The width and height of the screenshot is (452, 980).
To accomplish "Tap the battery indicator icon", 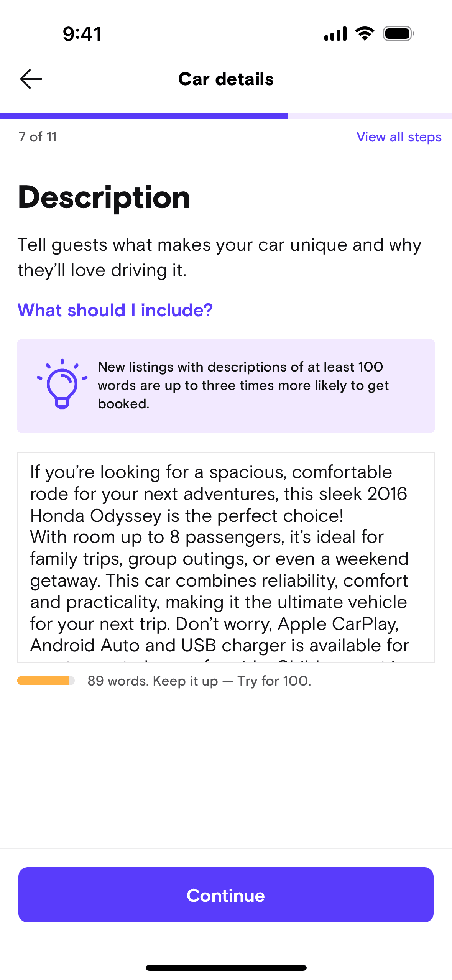I will (398, 34).
